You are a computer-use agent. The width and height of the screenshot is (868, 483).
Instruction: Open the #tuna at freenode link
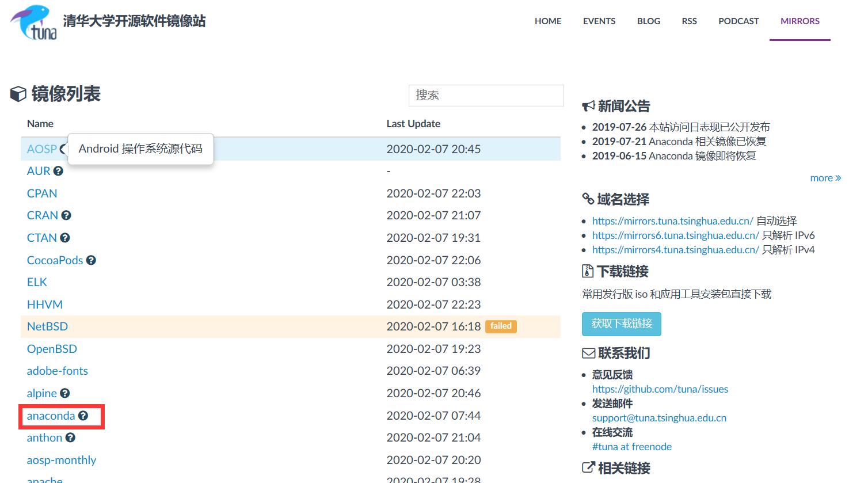pyautogui.click(x=632, y=447)
